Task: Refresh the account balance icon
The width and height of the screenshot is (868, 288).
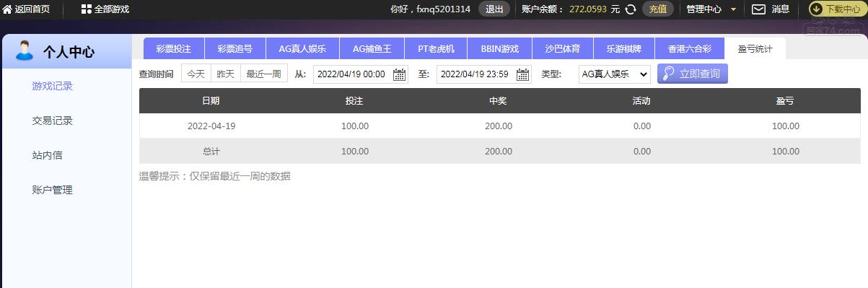Action: tap(631, 9)
